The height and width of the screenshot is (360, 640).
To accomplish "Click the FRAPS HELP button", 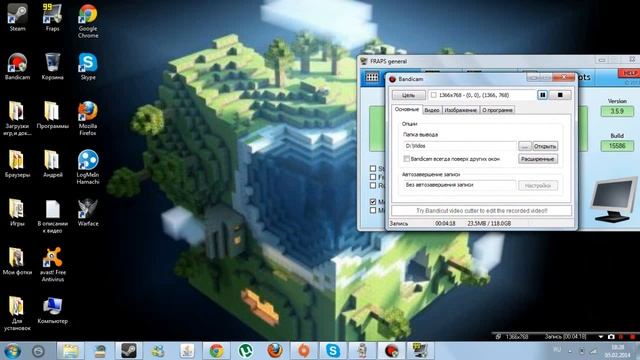I will [629, 73].
